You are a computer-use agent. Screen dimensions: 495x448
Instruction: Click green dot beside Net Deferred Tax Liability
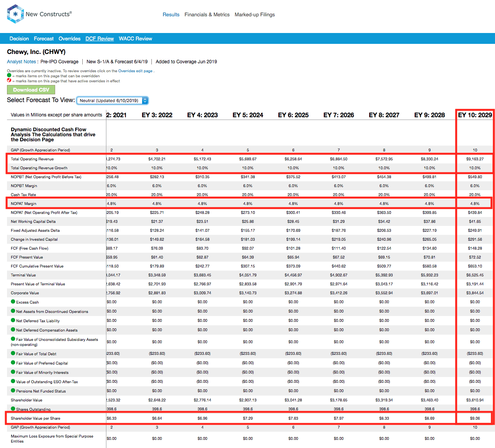[x=13, y=320]
